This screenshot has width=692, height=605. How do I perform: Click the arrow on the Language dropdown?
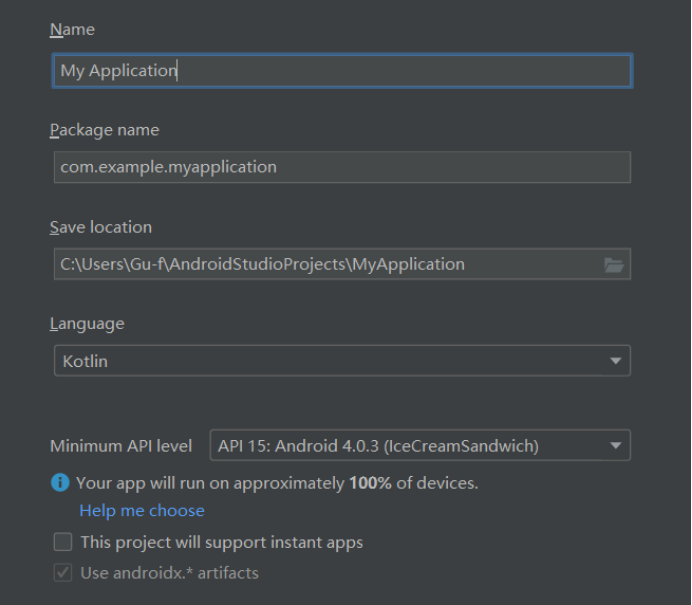pyautogui.click(x=615, y=361)
